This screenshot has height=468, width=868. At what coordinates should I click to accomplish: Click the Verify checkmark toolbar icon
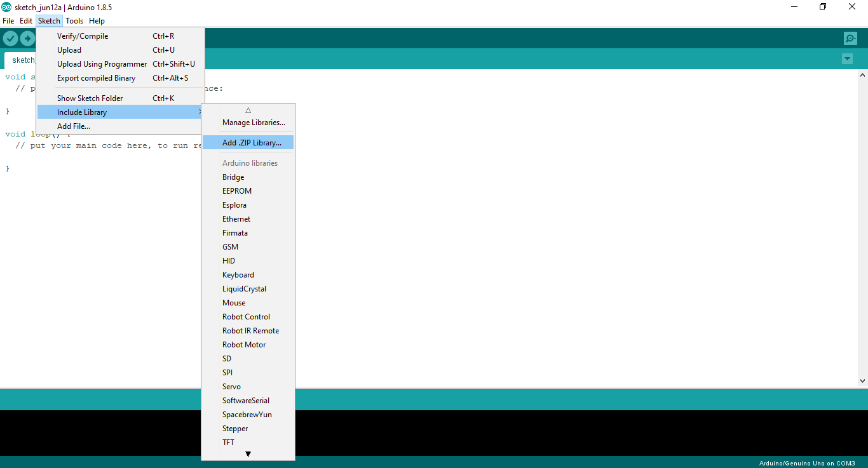[10, 38]
